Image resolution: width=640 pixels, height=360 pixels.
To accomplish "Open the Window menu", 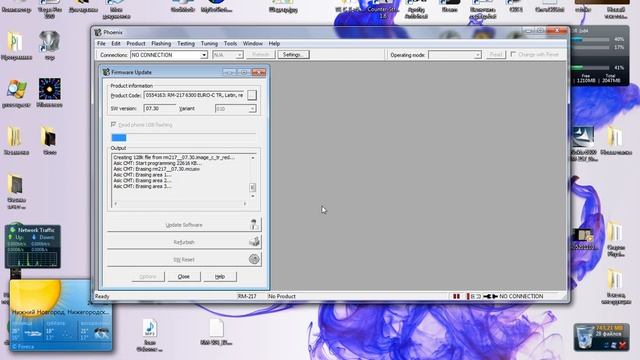I will point(253,43).
